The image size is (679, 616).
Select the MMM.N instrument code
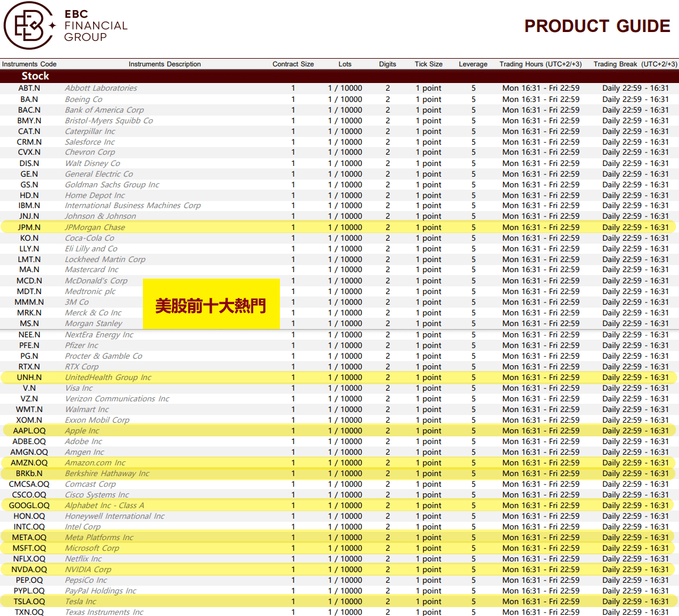tap(29, 302)
